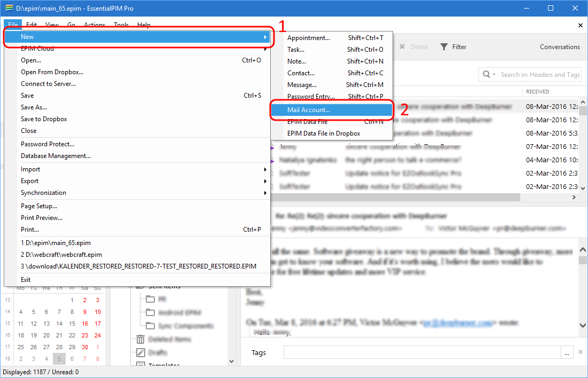588x378 pixels.
Task: Open Print Preview...
Action: point(137,218)
